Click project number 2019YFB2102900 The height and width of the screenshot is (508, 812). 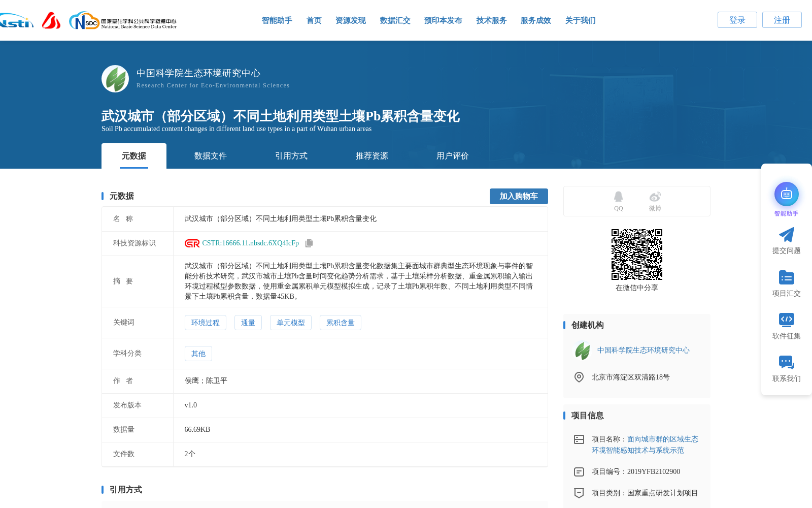pyautogui.click(x=654, y=472)
